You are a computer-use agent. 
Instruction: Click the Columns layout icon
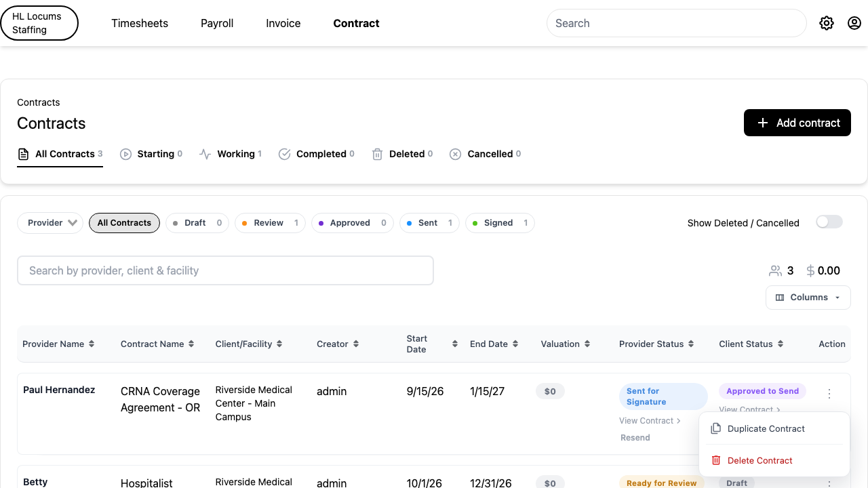pyautogui.click(x=780, y=298)
